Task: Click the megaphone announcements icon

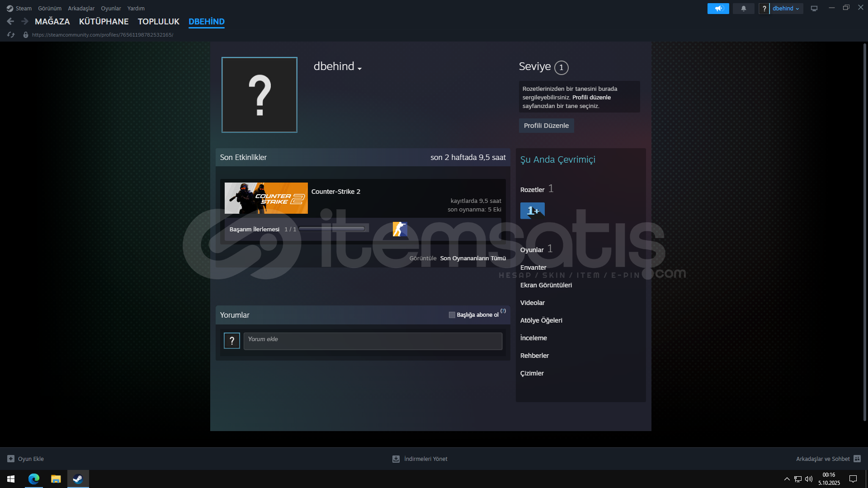Action: [x=718, y=9]
